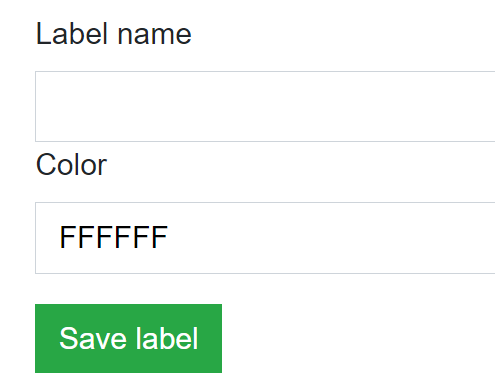495x391 pixels.
Task: Click the Save label button
Action: [x=128, y=338]
